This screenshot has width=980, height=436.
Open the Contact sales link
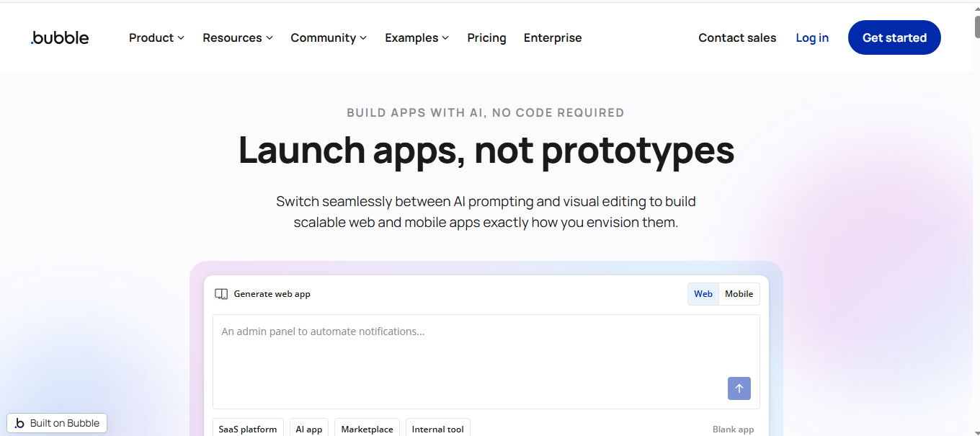click(736, 38)
